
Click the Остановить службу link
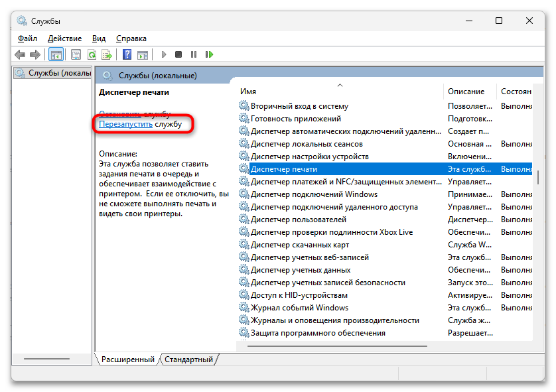pyautogui.click(x=119, y=113)
